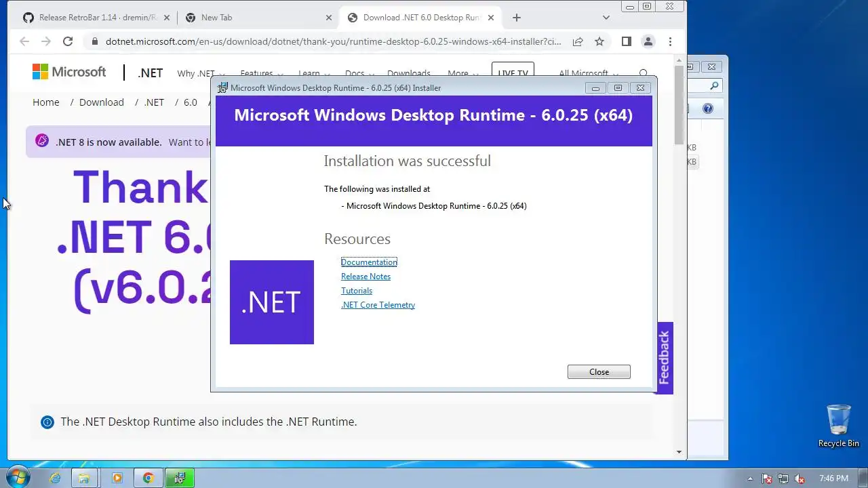Click the dotnet.microsoft.com address bar
868x488 pixels.
tap(334, 41)
